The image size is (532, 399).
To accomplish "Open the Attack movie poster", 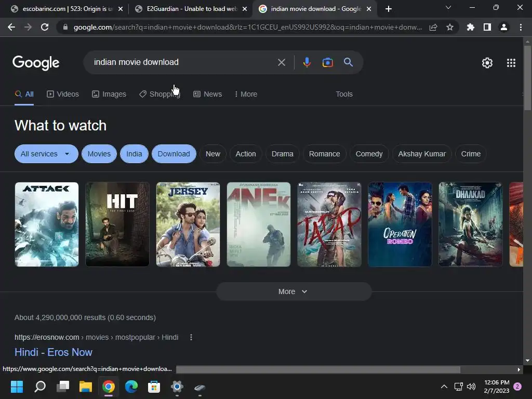I will point(46,224).
